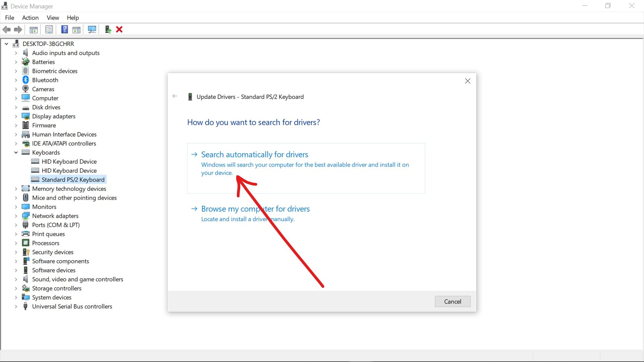644x362 pixels.
Task: Click the Network adapters icon
Action: click(x=25, y=216)
